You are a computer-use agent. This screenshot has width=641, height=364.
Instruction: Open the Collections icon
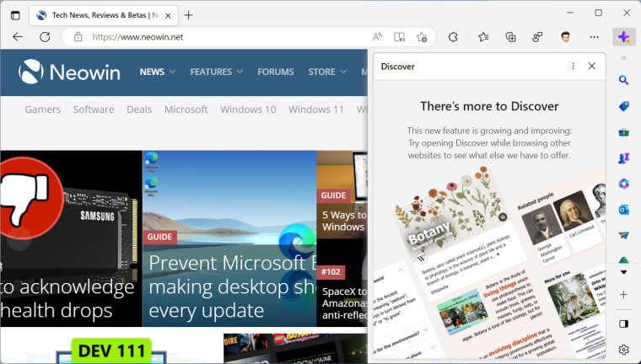point(510,37)
